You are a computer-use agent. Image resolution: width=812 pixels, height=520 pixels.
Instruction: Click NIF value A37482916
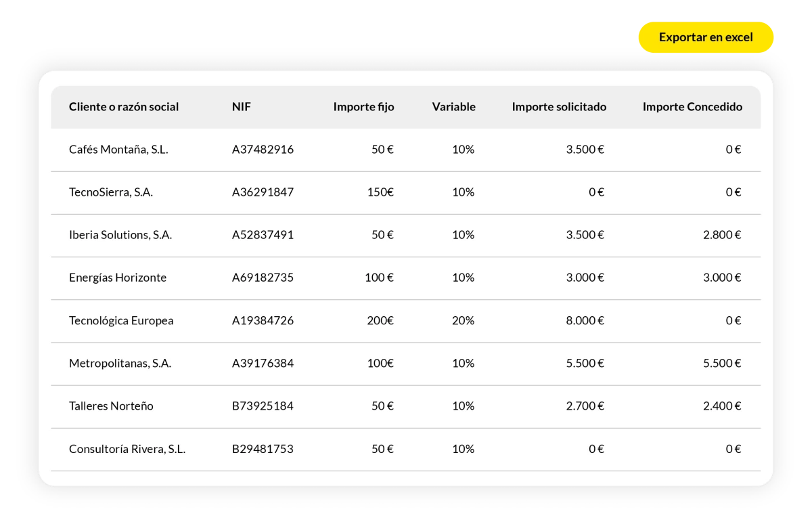[x=263, y=149]
